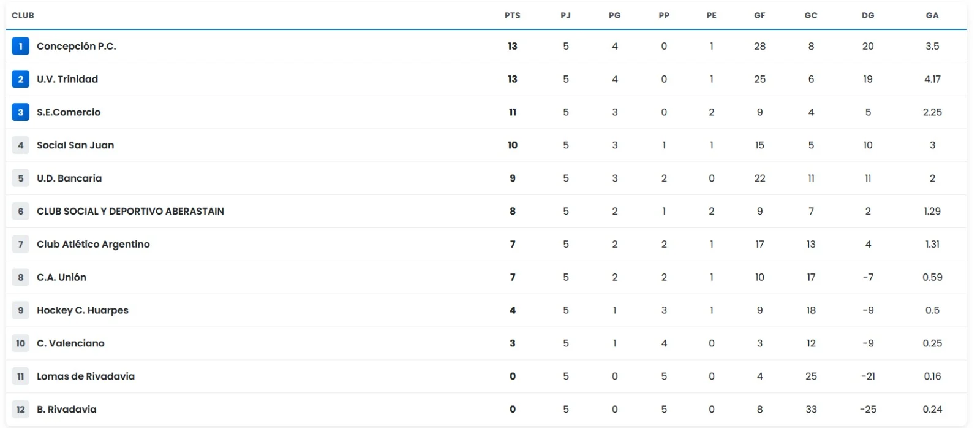The width and height of the screenshot is (980, 428).
Task: Click the gray rank 12 badge
Action: [20, 410]
